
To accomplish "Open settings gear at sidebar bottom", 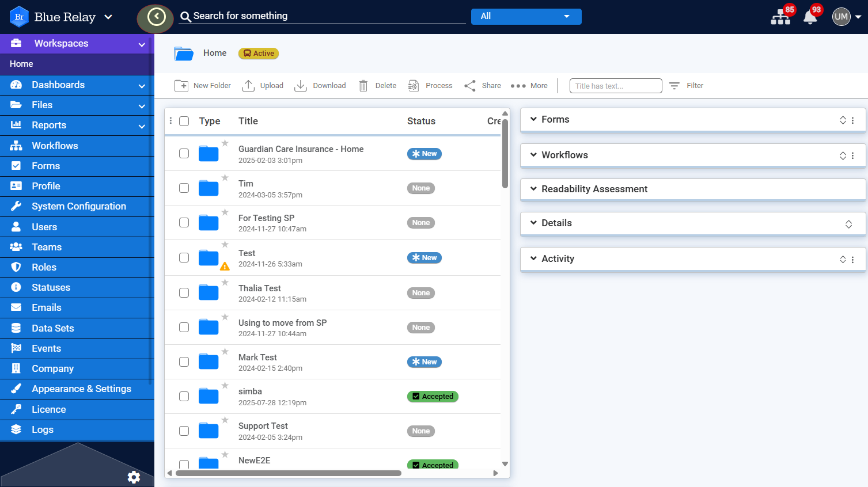I will pyautogui.click(x=134, y=477).
